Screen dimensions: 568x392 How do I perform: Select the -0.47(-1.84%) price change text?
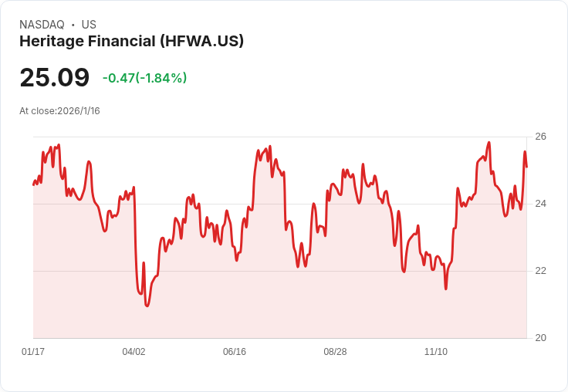144,78
